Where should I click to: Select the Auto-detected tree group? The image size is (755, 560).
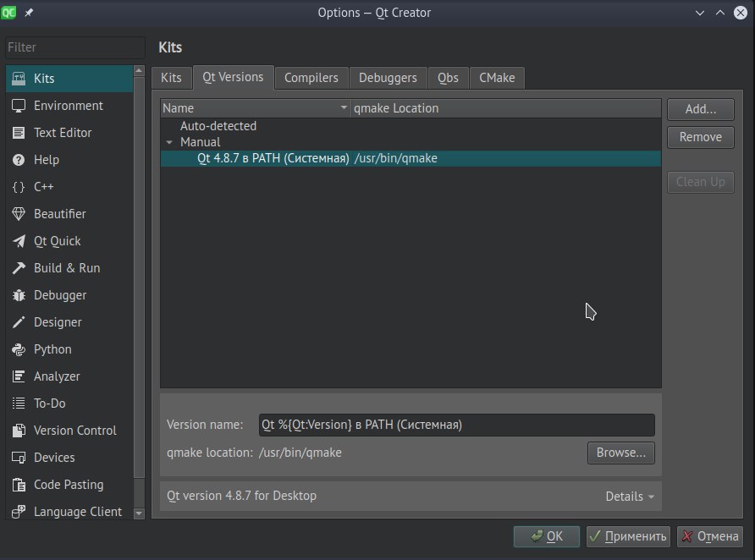click(x=218, y=126)
